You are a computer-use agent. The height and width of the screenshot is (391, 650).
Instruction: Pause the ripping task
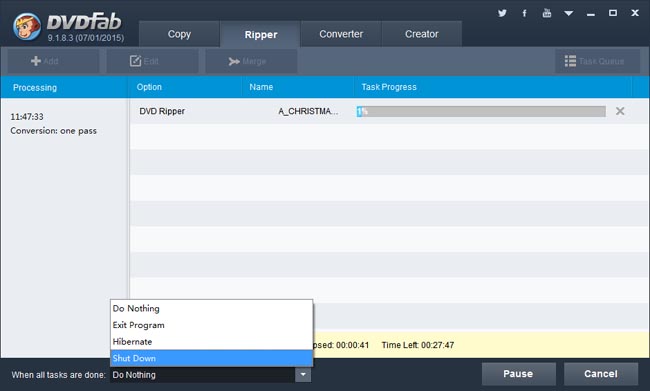tap(519, 374)
